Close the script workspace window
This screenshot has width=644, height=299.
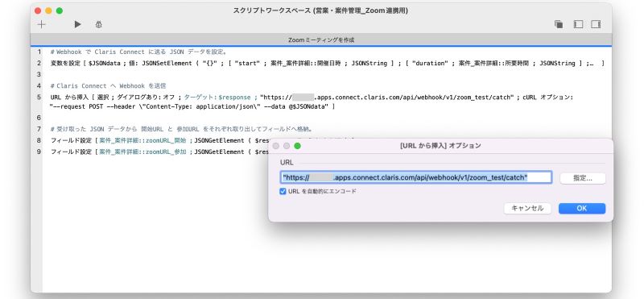coord(38,10)
